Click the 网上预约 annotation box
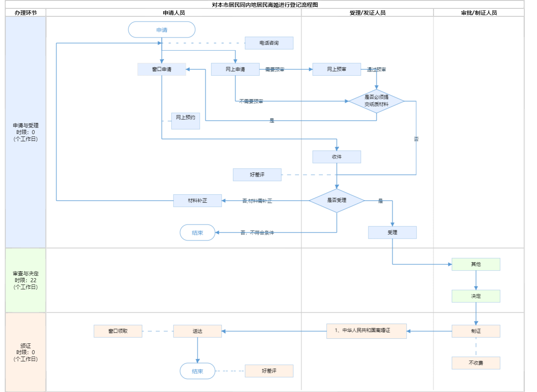This screenshot has width=537, height=392. (185, 121)
